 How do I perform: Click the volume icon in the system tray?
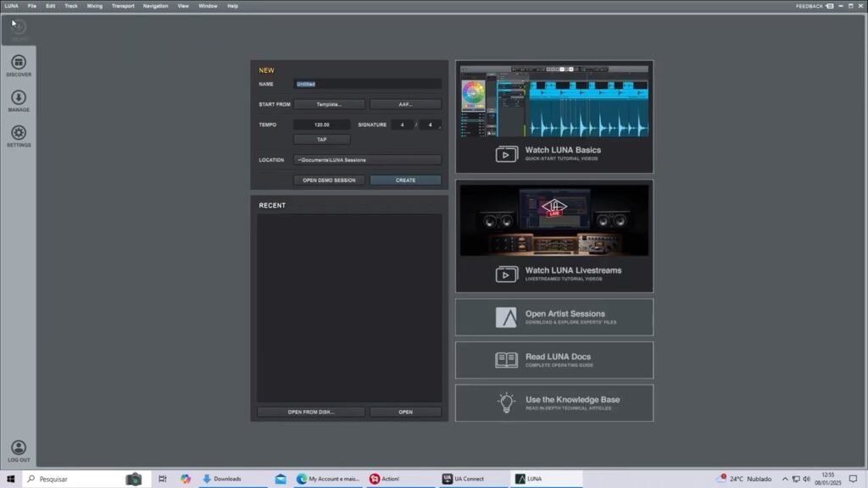coord(807,479)
